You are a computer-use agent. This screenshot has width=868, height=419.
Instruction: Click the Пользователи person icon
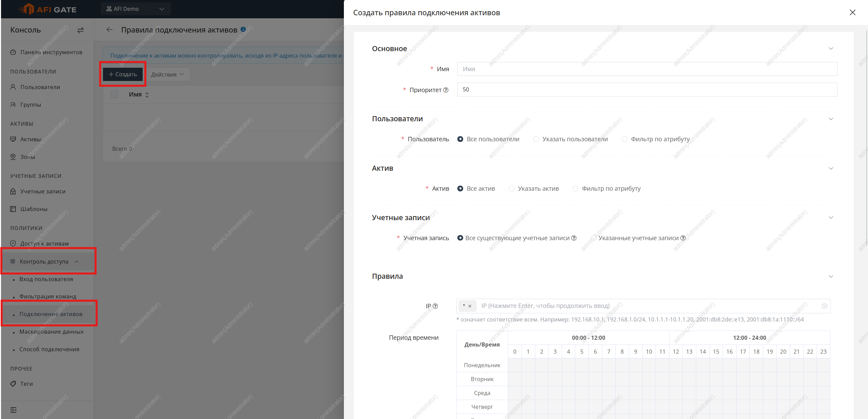click(13, 87)
